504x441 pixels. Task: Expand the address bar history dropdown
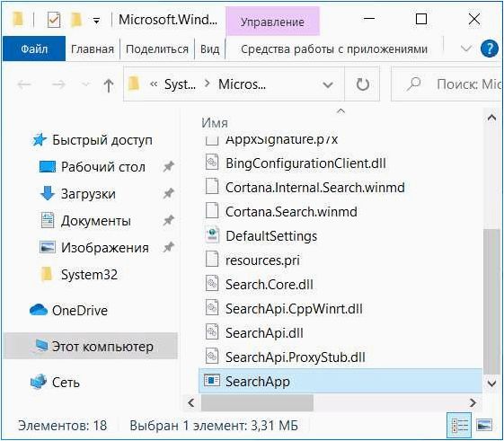pyautogui.click(x=328, y=84)
